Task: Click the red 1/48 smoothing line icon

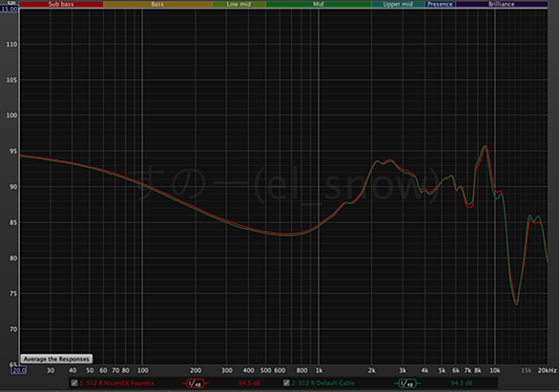Action: pyautogui.click(x=196, y=383)
